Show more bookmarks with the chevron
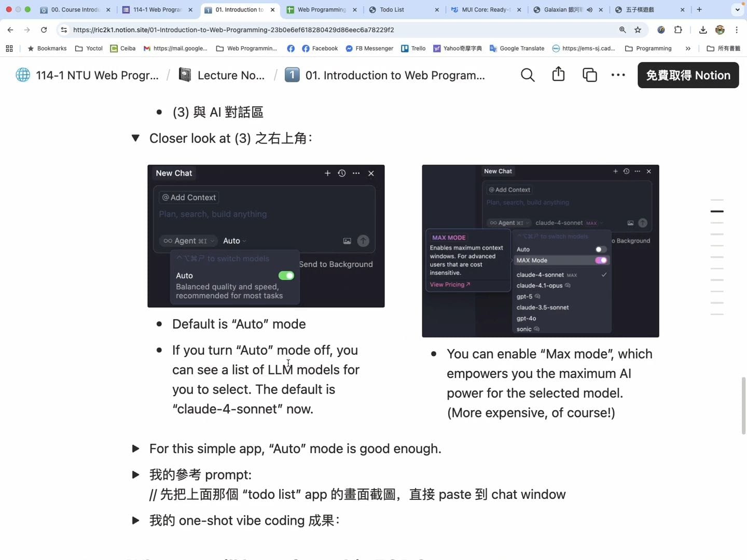Image resolution: width=747 pixels, height=560 pixels. point(688,49)
